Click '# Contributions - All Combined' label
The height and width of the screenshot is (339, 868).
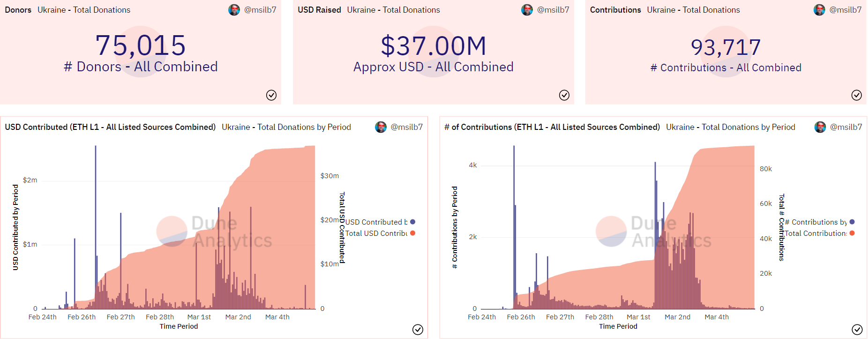click(x=726, y=68)
